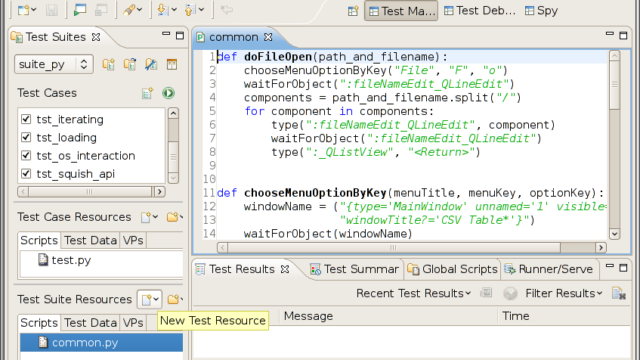640x360 pixels.
Task: Click test case list scroll-right arrow
Action: 160,191
